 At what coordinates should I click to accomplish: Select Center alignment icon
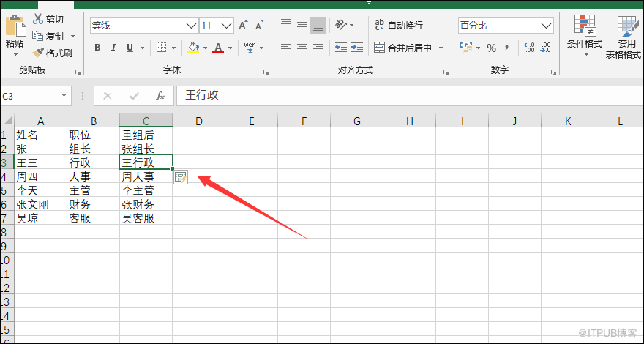[302, 48]
